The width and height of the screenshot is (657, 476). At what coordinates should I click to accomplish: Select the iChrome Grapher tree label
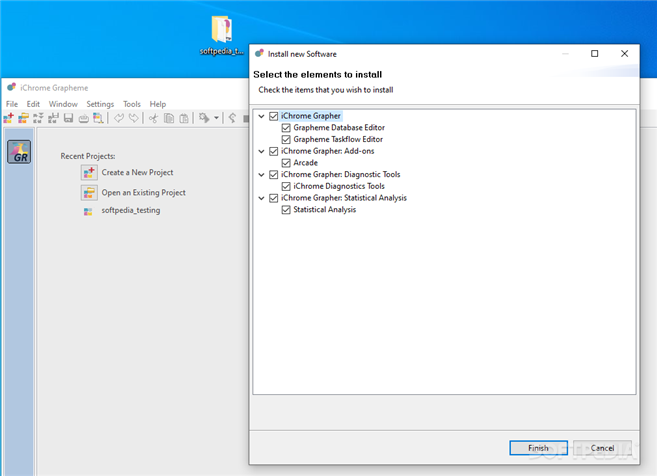pyautogui.click(x=310, y=116)
